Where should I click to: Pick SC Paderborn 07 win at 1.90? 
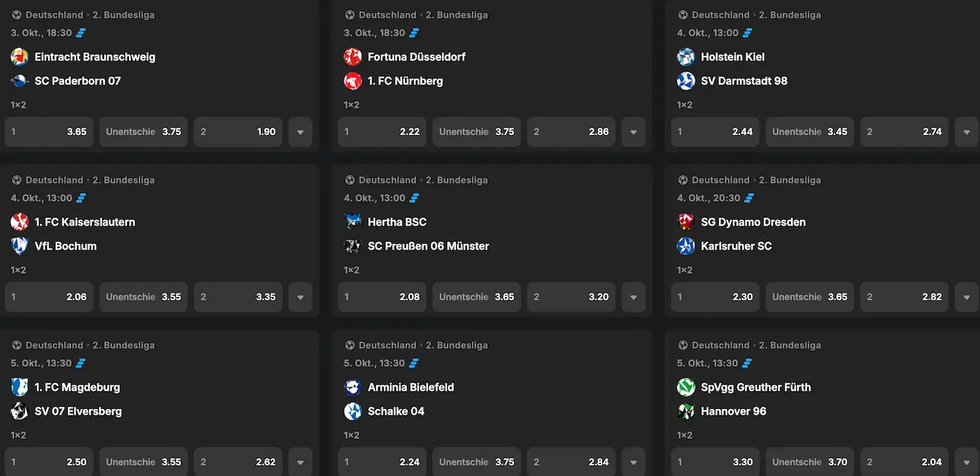pyautogui.click(x=237, y=132)
